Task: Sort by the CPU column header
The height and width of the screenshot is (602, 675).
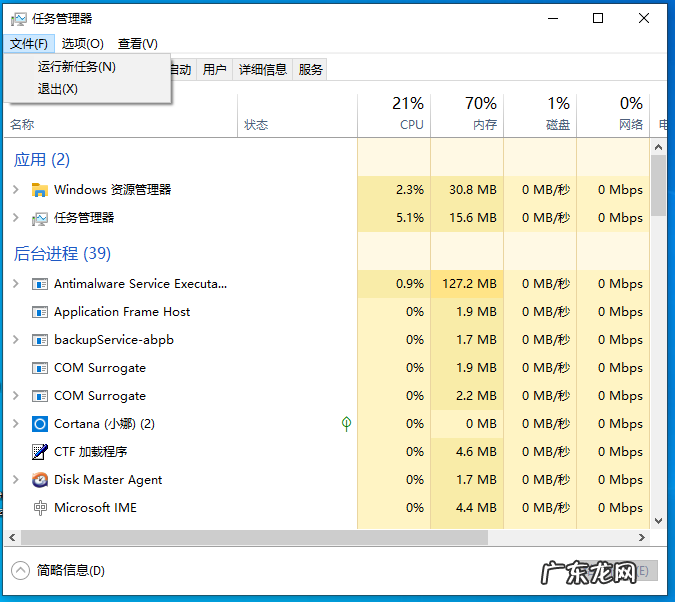Action: [394, 115]
